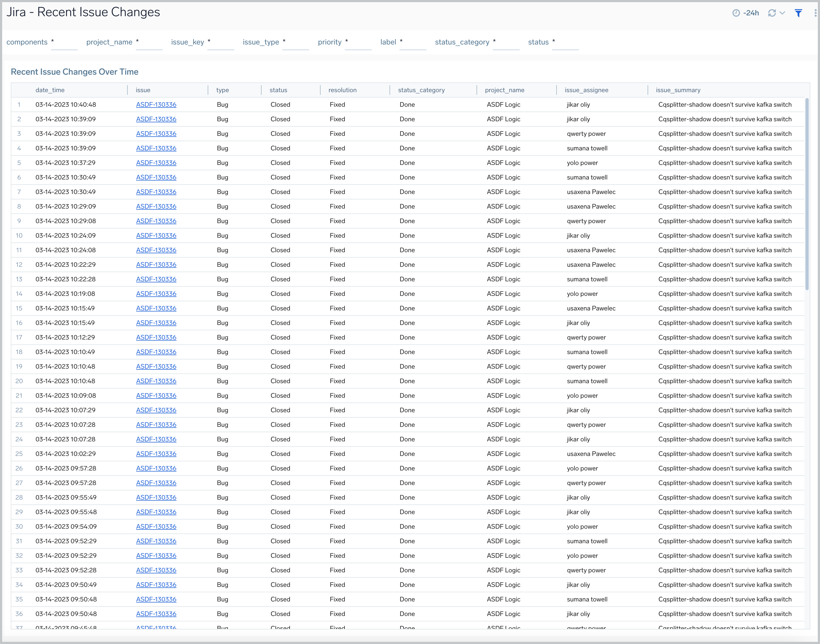This screenshot has width=820, height=644.
Task: Open ASDF-130336 link in row 26
Action: (156, 468)
